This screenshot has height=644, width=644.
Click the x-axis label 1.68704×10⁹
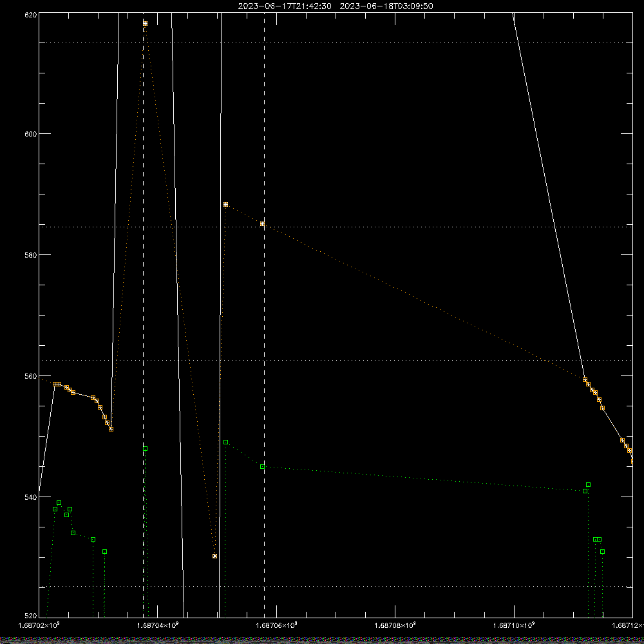click(x=158, y=625)
